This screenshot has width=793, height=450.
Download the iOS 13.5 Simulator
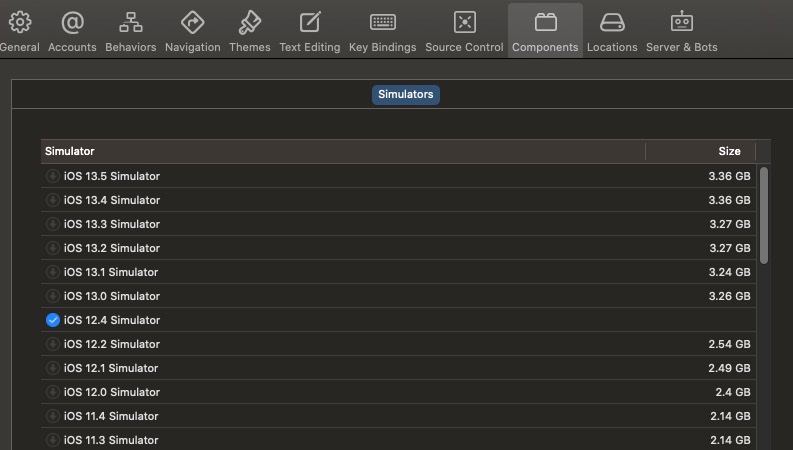click(x=53, y=176)
